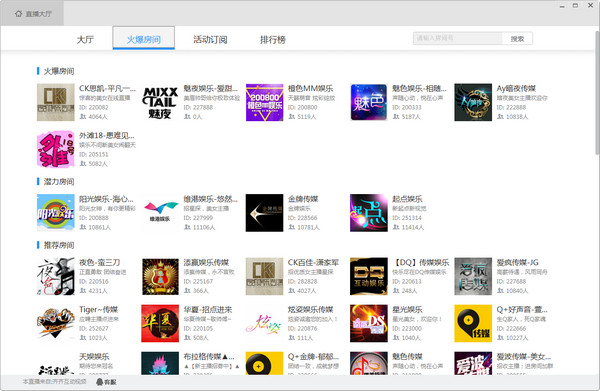This screenshot has width=600, height=391.
Task: Select the yellow Q+金牌 record logo
Action: coord(264,363)
